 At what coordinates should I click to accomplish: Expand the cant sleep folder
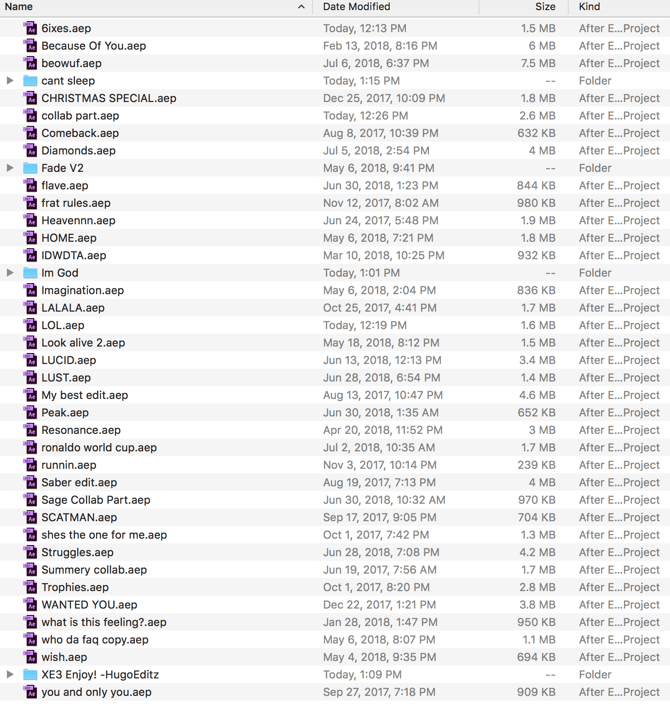[10, 81]
